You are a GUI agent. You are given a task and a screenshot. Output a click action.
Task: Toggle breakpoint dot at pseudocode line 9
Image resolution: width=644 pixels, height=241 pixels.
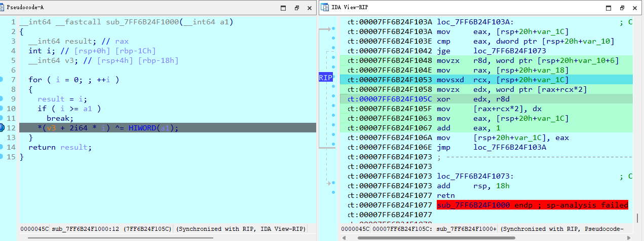coord(2,99)
